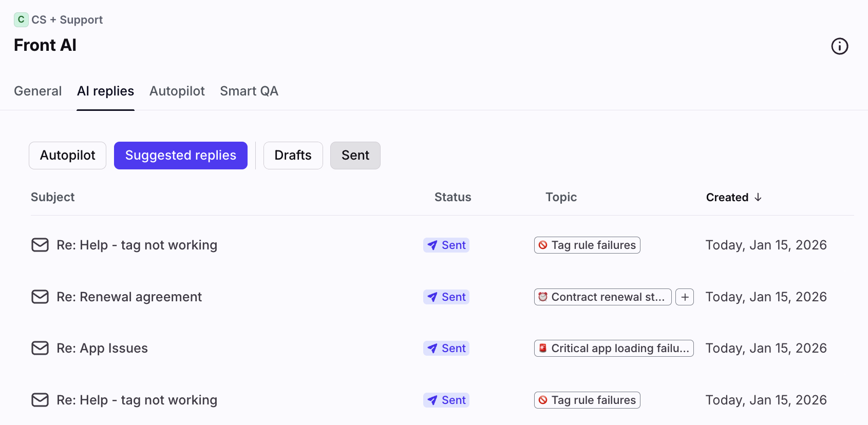
Task: Click the Topic column header
Action: click(561, 197)
